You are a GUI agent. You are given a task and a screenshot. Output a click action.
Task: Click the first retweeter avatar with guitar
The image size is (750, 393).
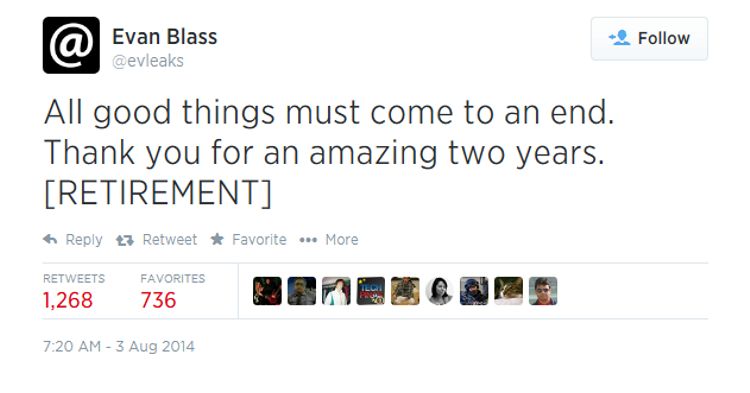(x=267, y=291)
